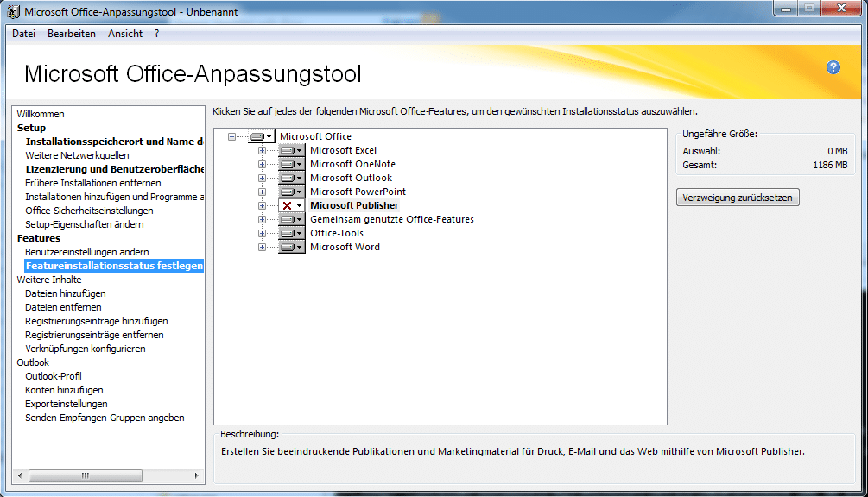Open the ? help menu
Viewport: 868px width, 497px height.
156,34
